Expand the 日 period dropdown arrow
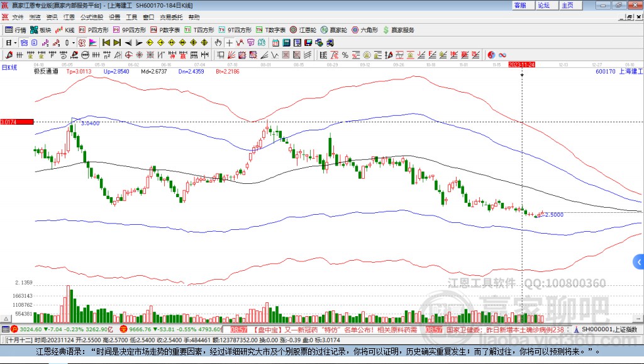 15,42
